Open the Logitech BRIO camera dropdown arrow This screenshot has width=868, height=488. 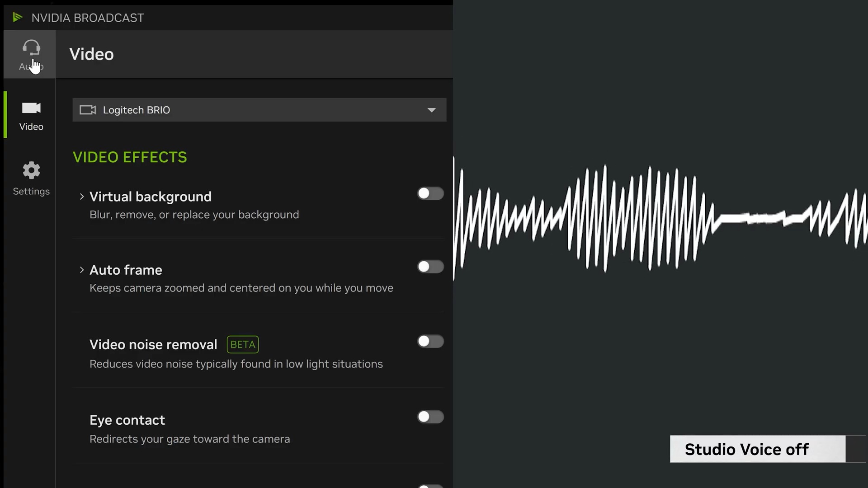431,110
